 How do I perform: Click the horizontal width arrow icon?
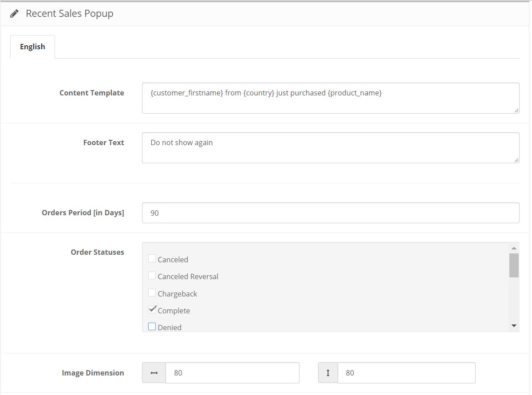(x=154, y=373)
